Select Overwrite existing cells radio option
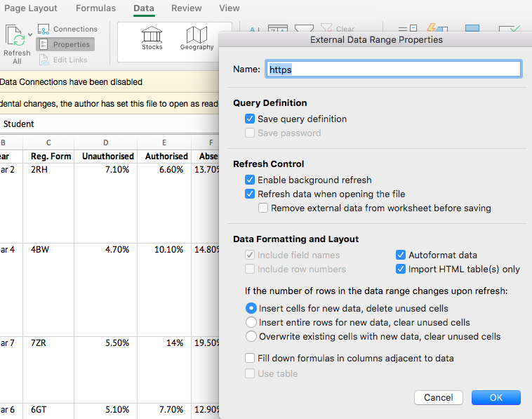Viewport: 532px width, 419px height. click(251, 337)
